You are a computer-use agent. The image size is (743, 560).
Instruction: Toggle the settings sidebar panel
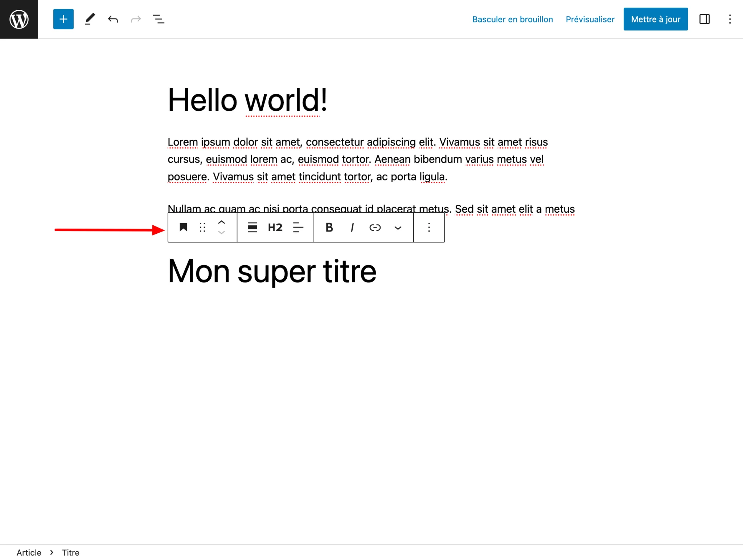pyautogui.click(x=704, y=19)
